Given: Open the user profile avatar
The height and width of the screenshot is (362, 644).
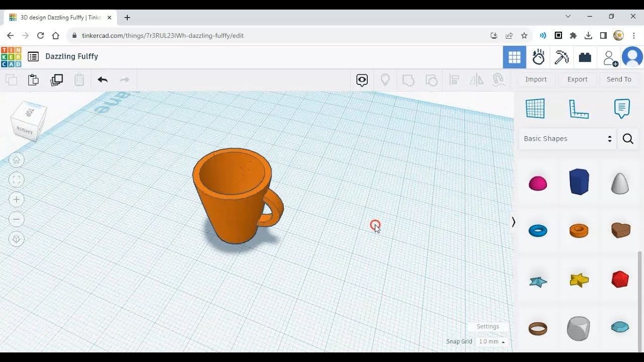Looking at the screenshot, I should click(x=632, y=57).
